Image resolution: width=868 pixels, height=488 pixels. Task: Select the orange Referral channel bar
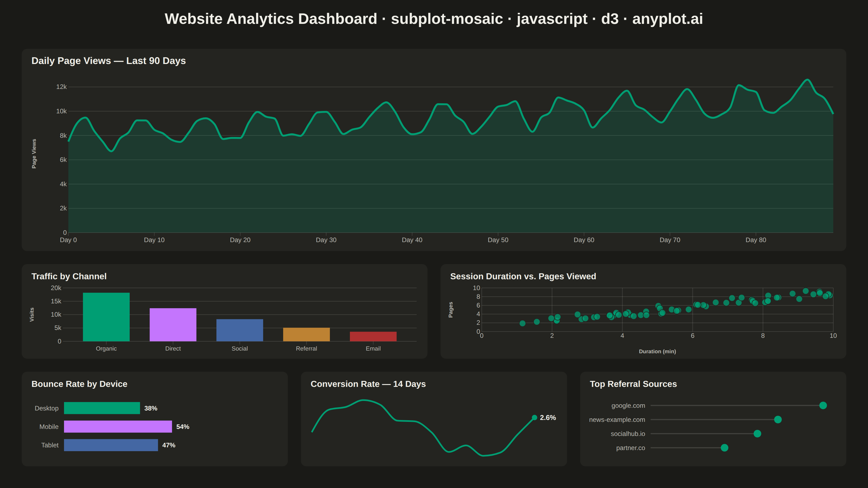click(306, 335)
